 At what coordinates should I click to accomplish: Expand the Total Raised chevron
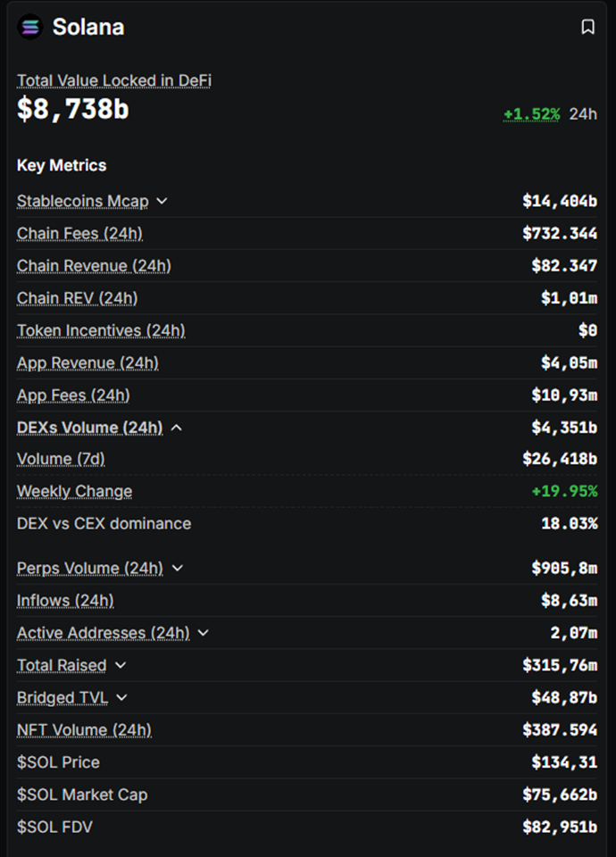click(x=121, y=665)
